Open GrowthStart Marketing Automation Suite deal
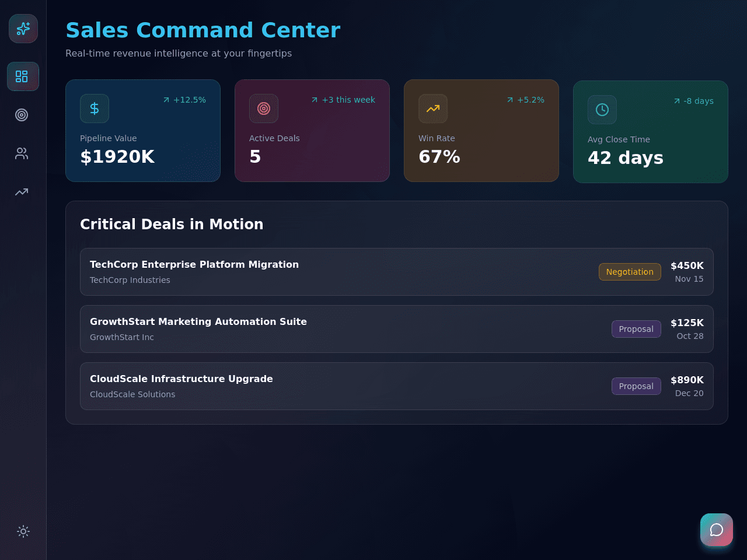 tap(397, 329)
